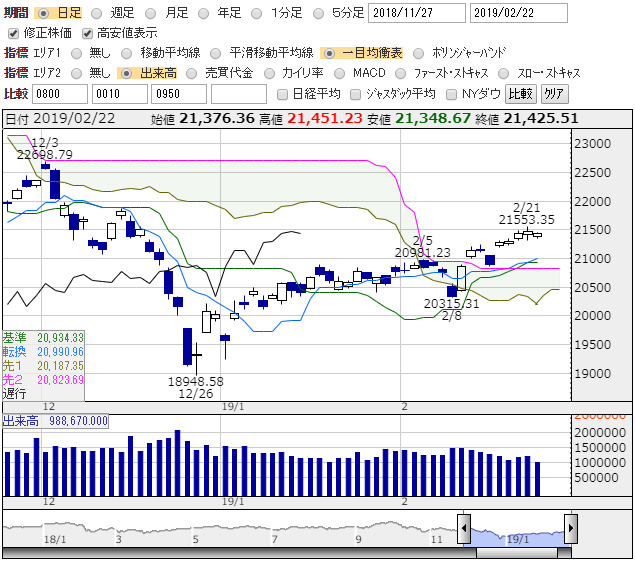This screenshot has height=561, width=635.
Task: Click the start date field 2018/11/27
Action: 417,13
